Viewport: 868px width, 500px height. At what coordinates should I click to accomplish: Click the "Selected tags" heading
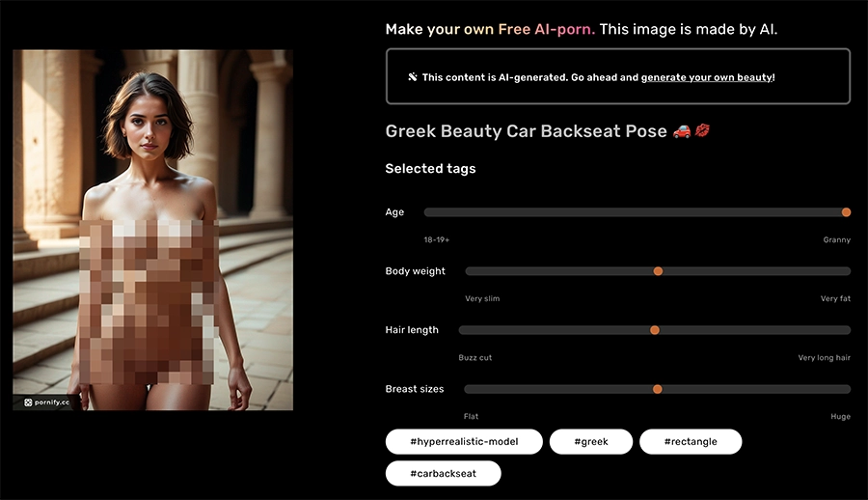430,169
